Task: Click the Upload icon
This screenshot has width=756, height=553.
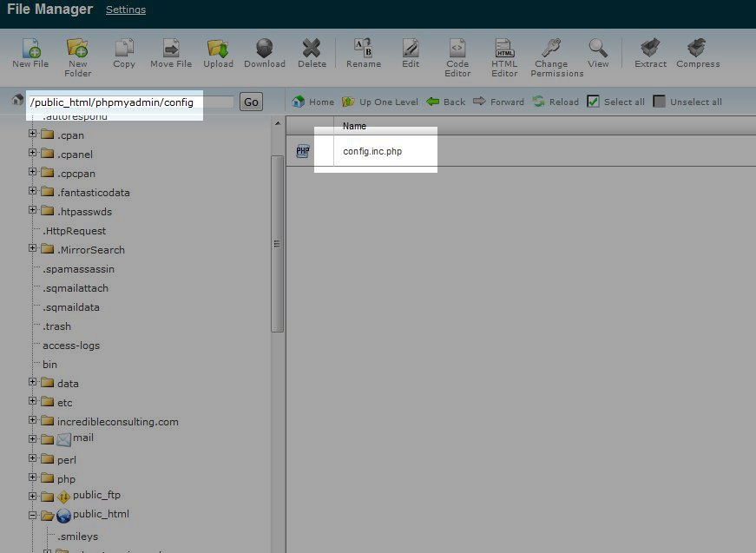Action: point(218,49)
